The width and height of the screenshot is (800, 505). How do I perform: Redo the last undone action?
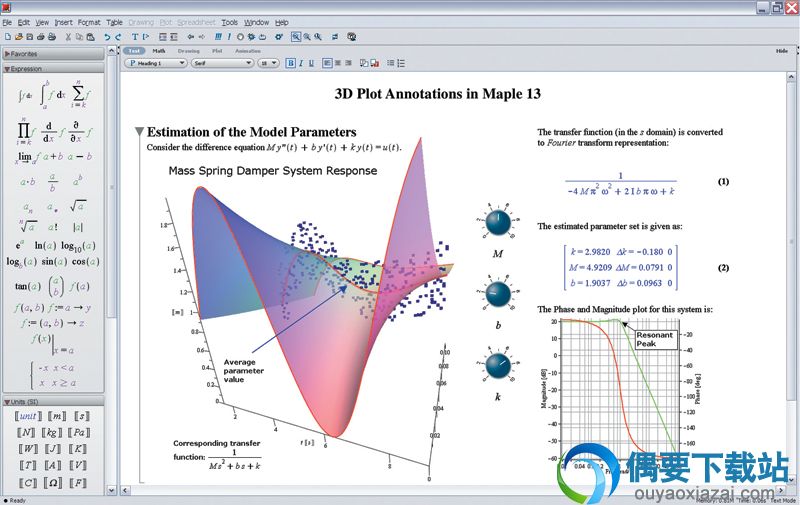click(118, 37)
